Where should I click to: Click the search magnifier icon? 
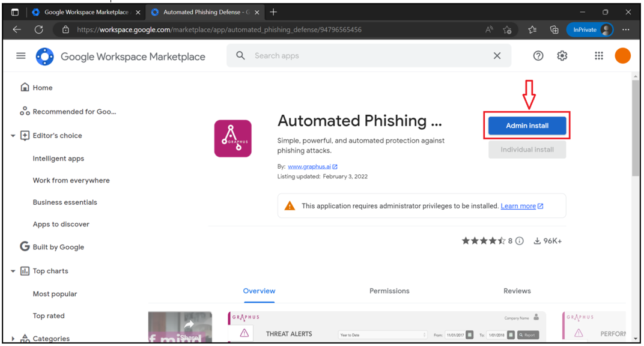point(240,55)
